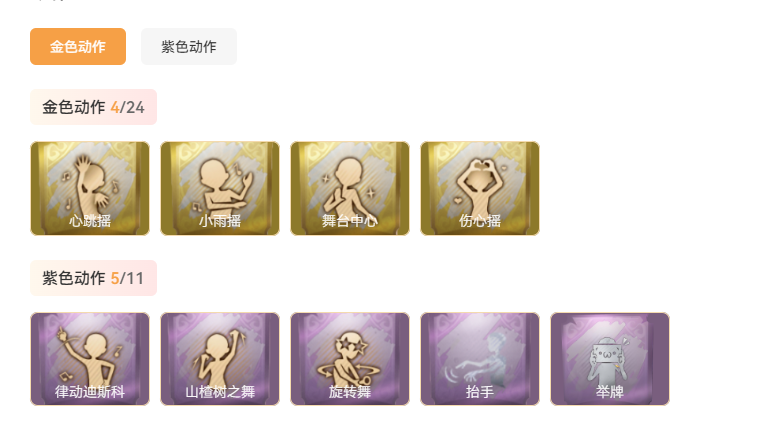
Task: Select the 律动迪斯科 purple action icon
Action: pyautogui.click(x=90, y=359)
